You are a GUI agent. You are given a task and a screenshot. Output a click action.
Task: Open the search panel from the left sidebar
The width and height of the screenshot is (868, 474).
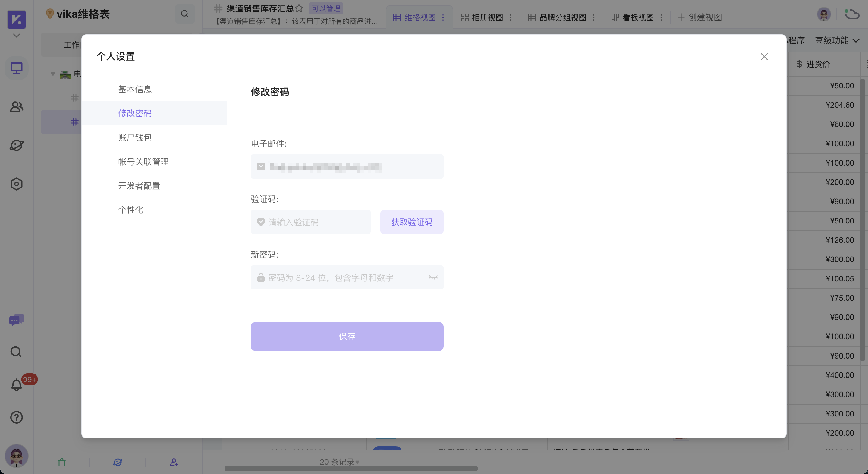coord(16,352)
